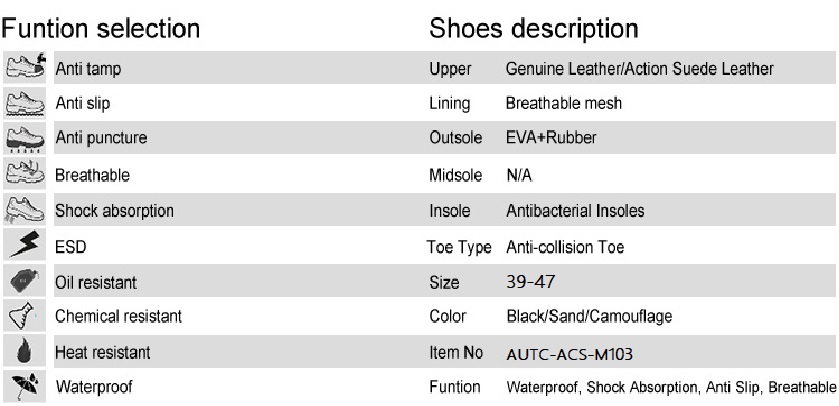The height and width of the screenshot is (406, 839).
Task: Click the Antibacterial Insoles text
Action: click(x=575, y=211)
